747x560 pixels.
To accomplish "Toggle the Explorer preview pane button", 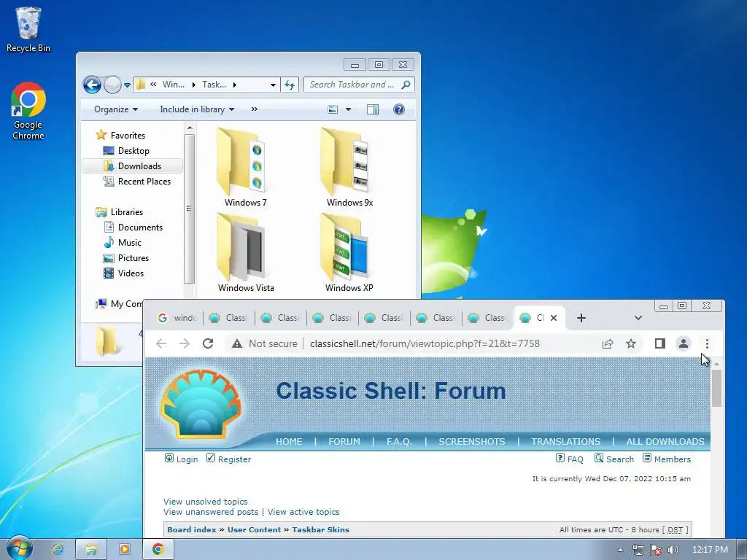I will point(373,109).
